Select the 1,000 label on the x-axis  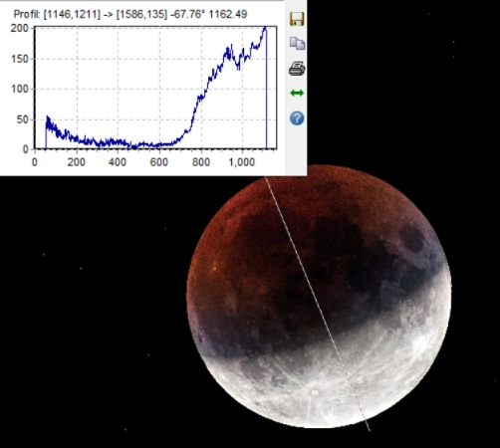pos(242,162)
